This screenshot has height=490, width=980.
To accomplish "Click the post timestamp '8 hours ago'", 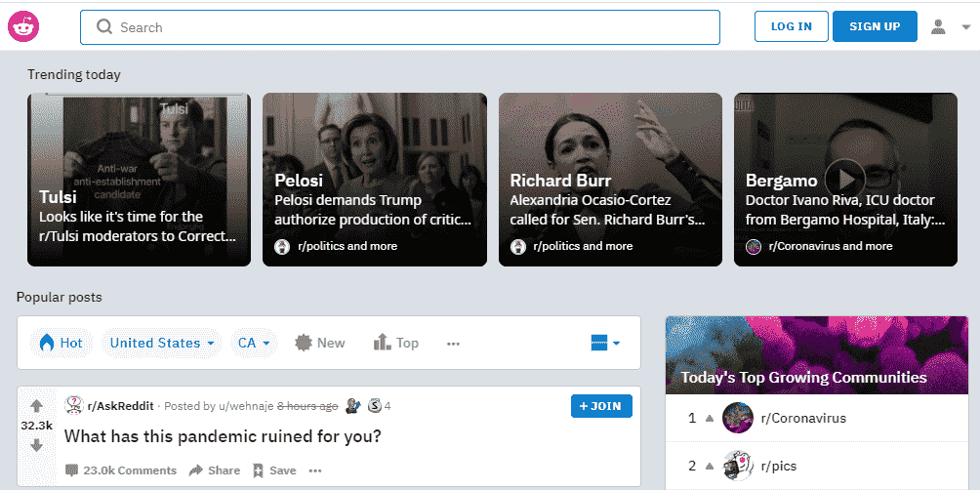I will tap(307, 406).
